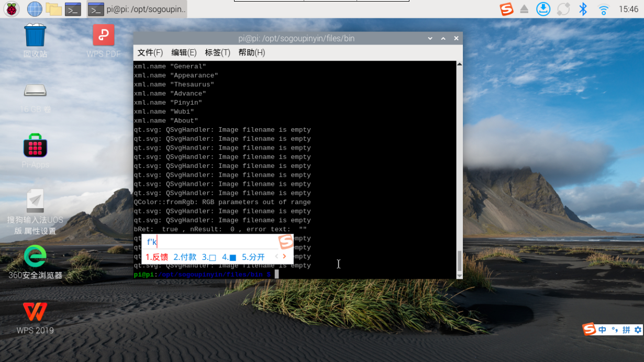
Task: Switch input scheme via the 拼 toggle
Action: click(x=626, y=329)
